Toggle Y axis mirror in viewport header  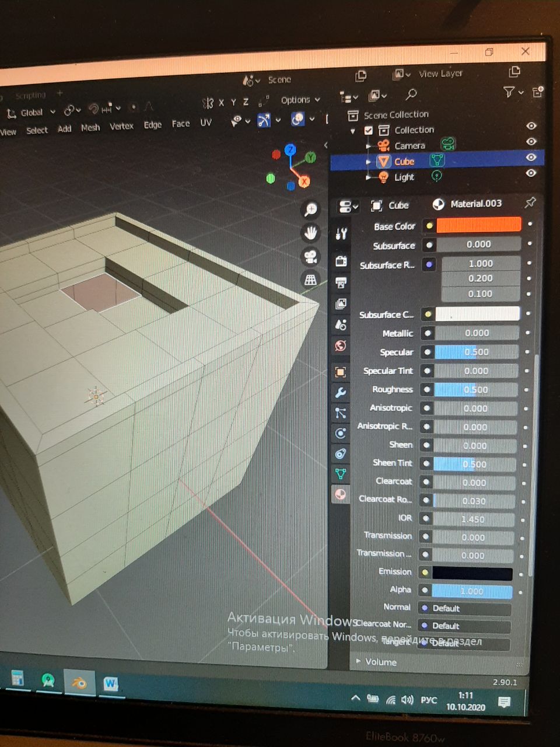(233, 102)
